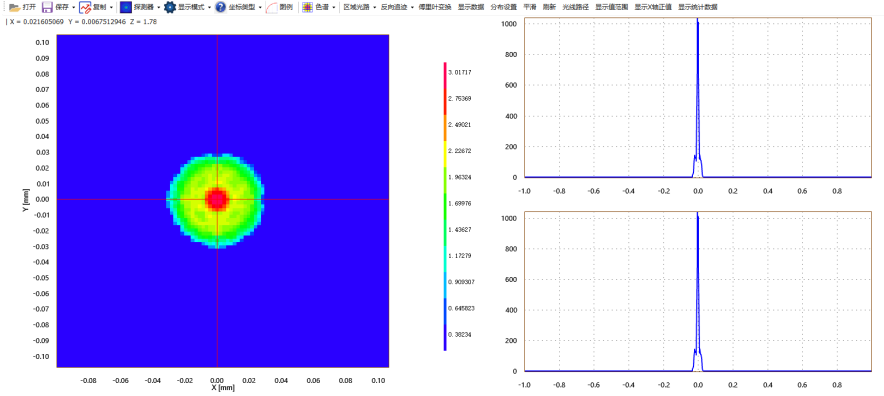Click the 傅里叶变换 button
884x396 pixels.
[x=435, y=7]
